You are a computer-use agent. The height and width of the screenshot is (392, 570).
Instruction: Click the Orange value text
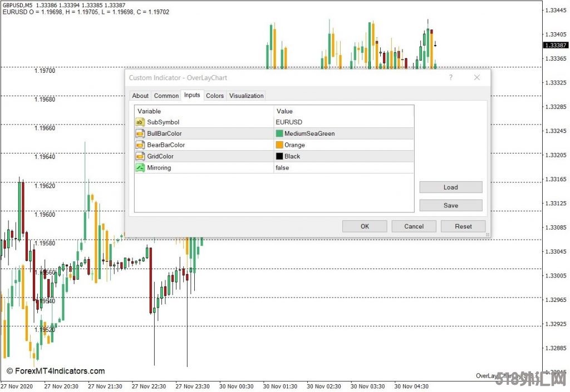pyautogui.click(x=295, y=145)
